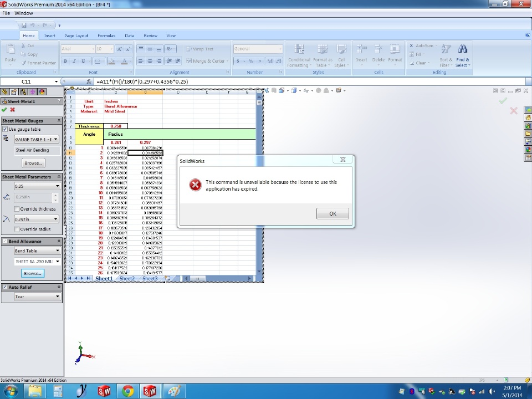Open the ConfigurationManager tab icon
Image resolution: width=532 pixels, height=399 pixels.
(x=23, y=92)
